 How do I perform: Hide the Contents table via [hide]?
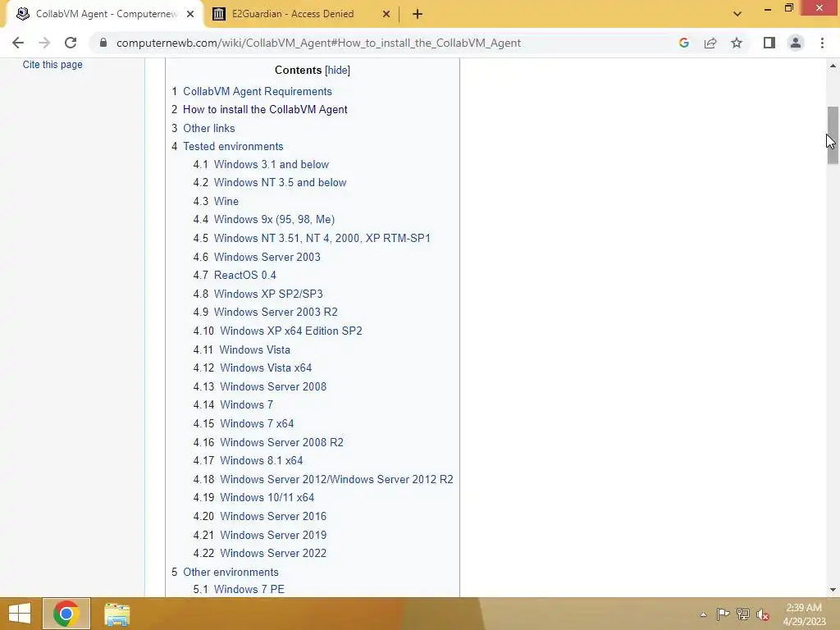click(337, 71)
